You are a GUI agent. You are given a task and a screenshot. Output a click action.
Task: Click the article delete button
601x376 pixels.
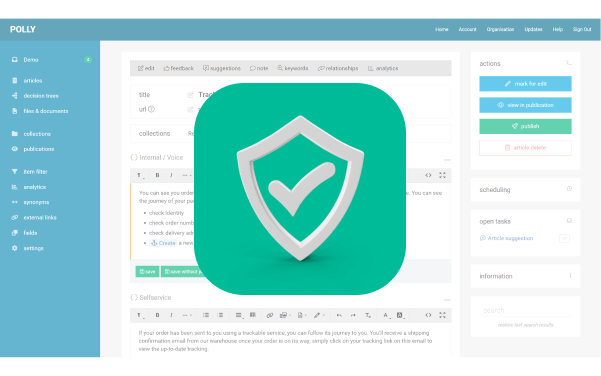pyautogui.click(x=525, y=148)
